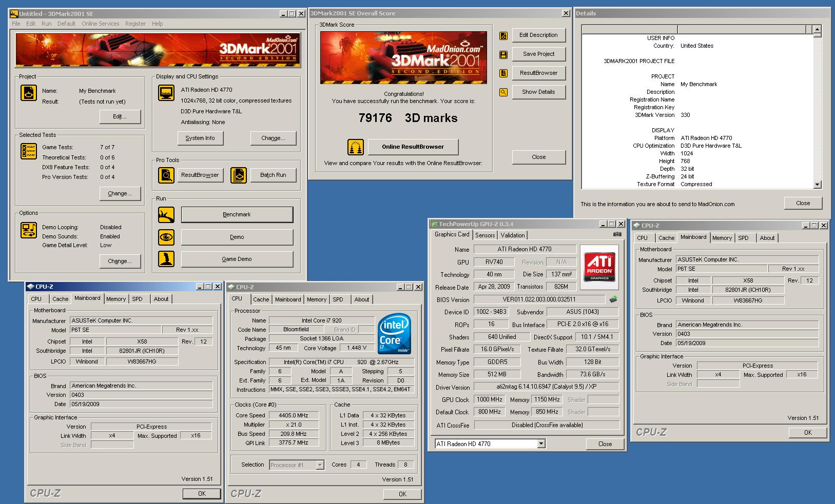This screenshot has width=835, height=504.
Task: Click the GPU-Z BIOS save chip icon
Action: pos(613,299)
